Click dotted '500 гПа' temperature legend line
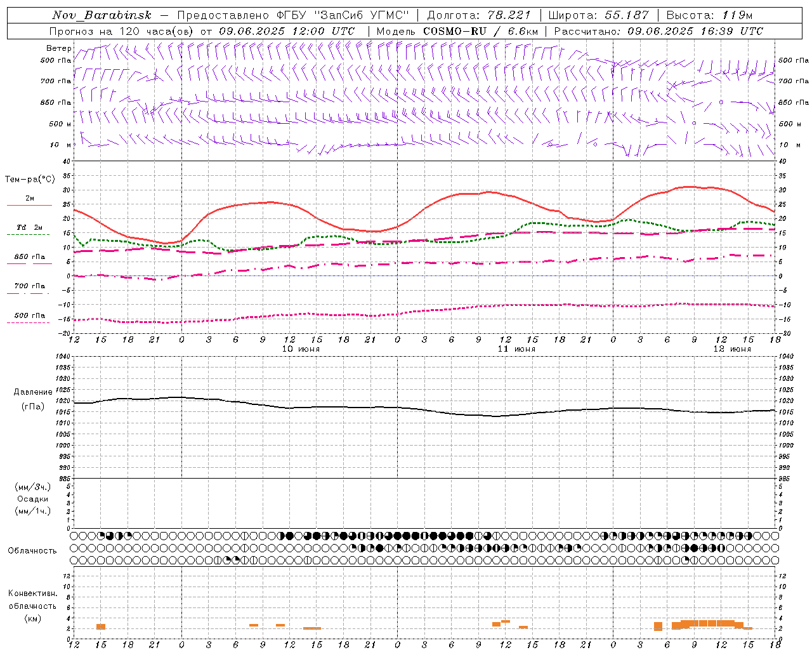812x650 pixels. [x=28, y=322]
